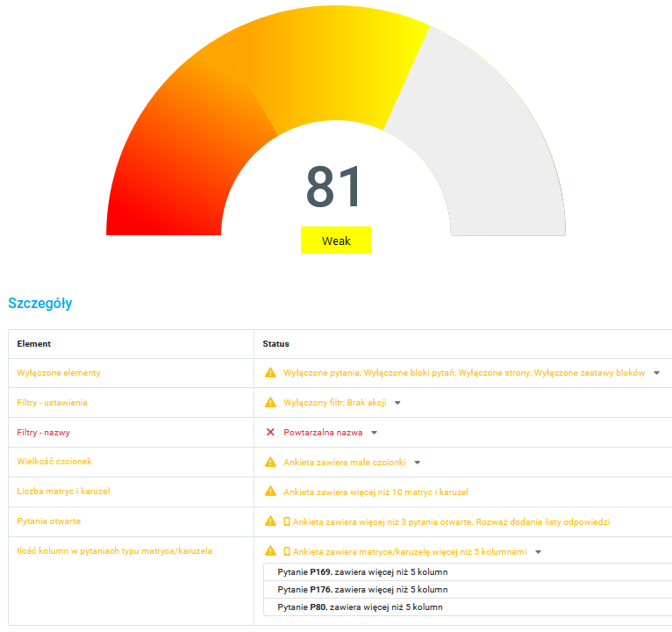672x632 pixels.
Task: Collapse the more than 5 columns list
Action: tap(538, 552)
